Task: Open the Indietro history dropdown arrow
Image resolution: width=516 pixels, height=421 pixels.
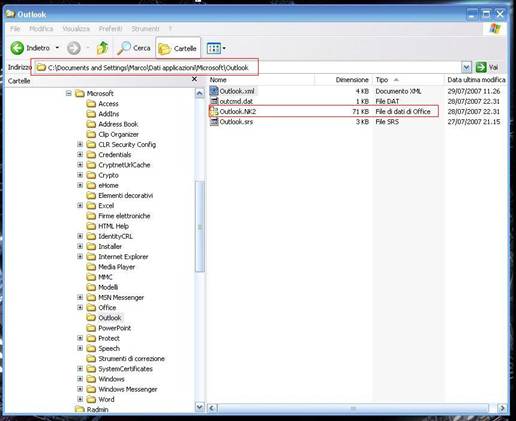Action: [x=57, y=48]
